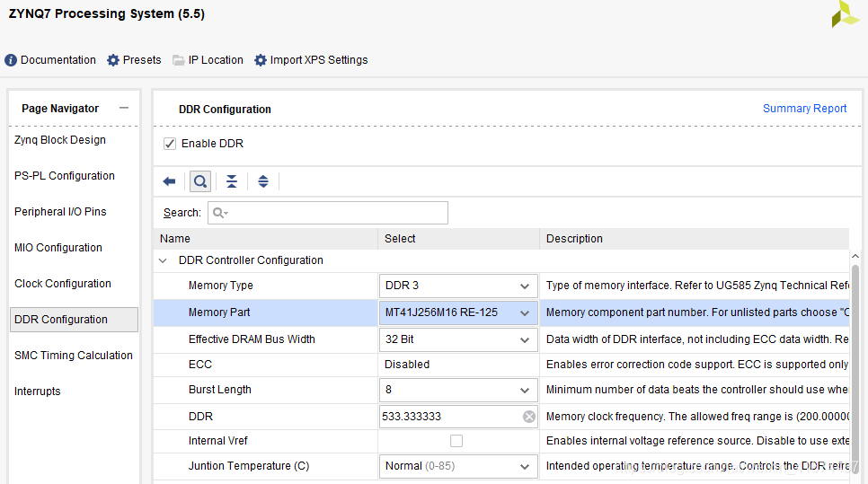Go to Peripheral I/O Pins page
868x484 pixels.
[60, 212]
